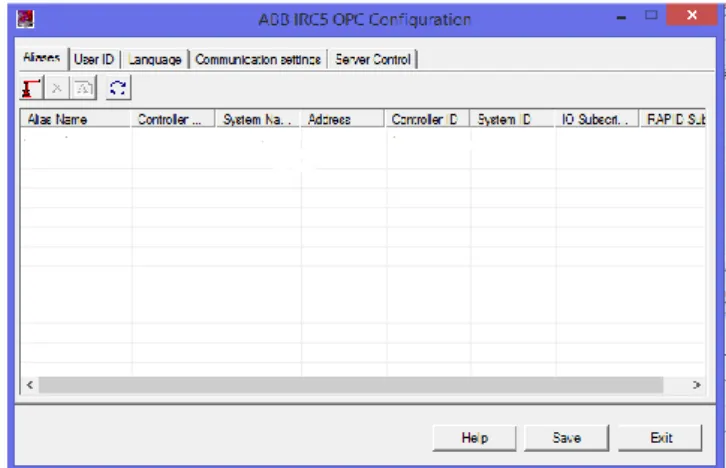Minimize the OPC Configuration window
The height and width of the screenshot is (468, 726).
[x=621, y=18]
